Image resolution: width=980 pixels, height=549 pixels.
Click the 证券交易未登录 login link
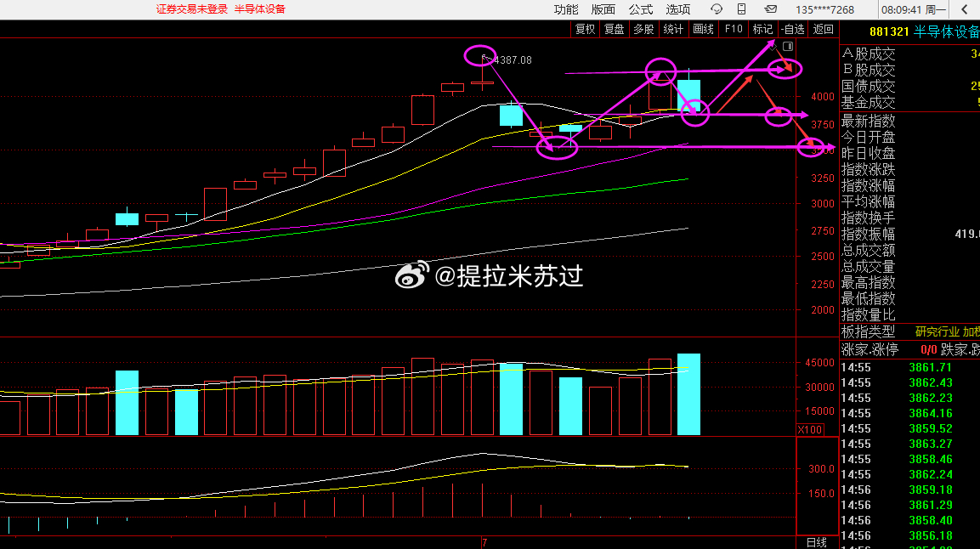(192, 9)
